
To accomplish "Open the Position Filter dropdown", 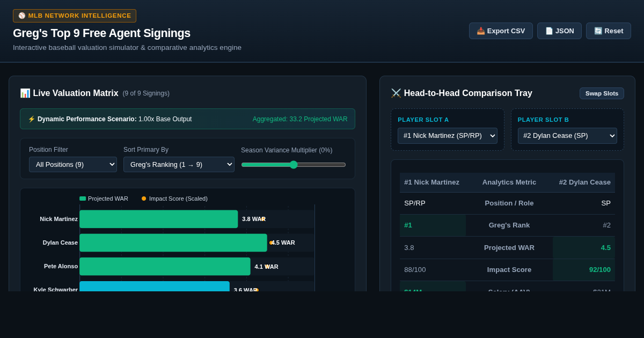I will click(x=73, y=164).
